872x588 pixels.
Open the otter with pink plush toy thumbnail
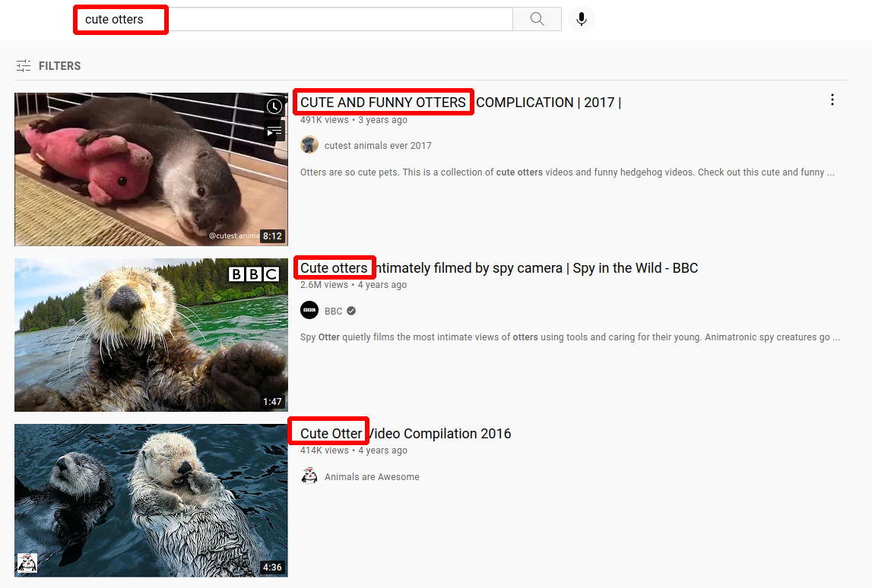click(x=151, y=169)
